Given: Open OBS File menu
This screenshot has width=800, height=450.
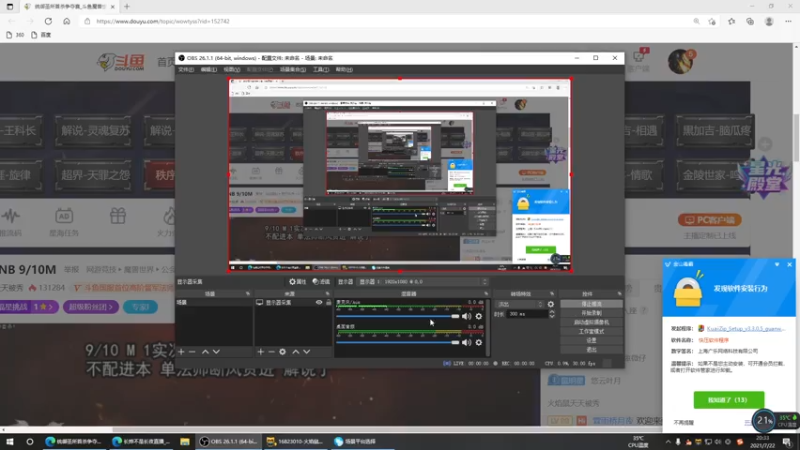Looking at the screenshot, I should [186, 69].
